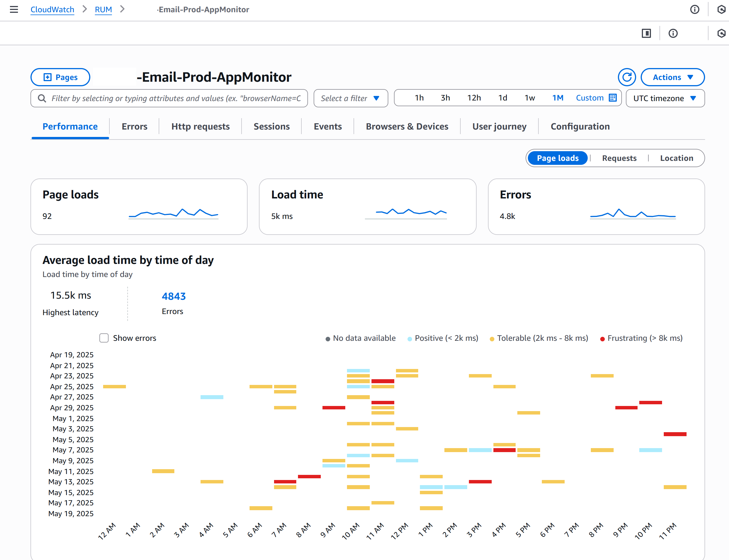This screenshot has height=560, width=729.
Task: Open the Sessions tab
Action: [x=271, y=126]
